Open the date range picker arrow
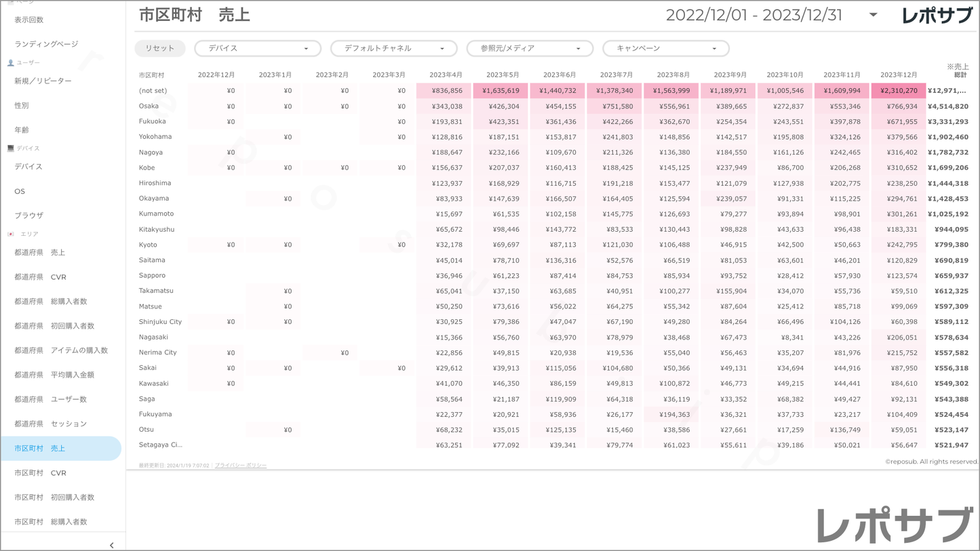 pyautogui.click(x=873, y=15)
